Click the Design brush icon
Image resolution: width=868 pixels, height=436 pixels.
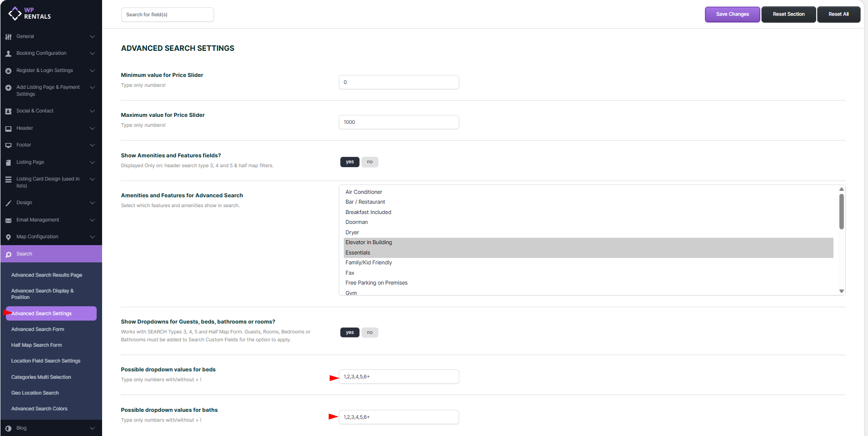8,203
